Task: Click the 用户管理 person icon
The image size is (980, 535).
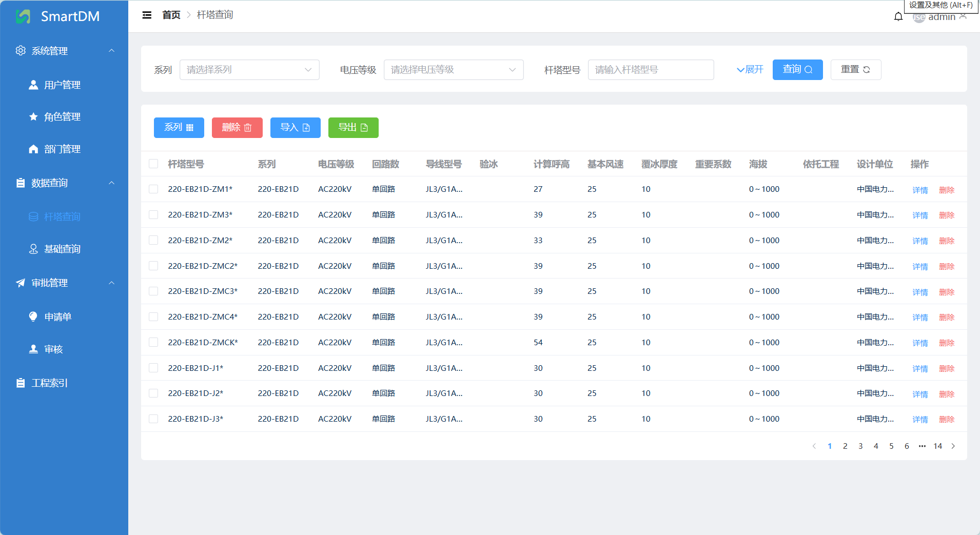Action: coord(33,85)
